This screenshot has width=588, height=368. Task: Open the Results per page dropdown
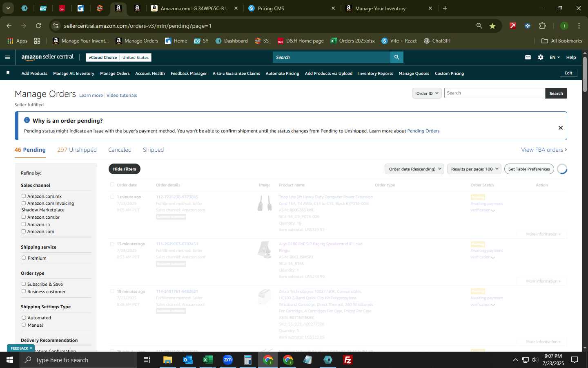coord(474,169)
